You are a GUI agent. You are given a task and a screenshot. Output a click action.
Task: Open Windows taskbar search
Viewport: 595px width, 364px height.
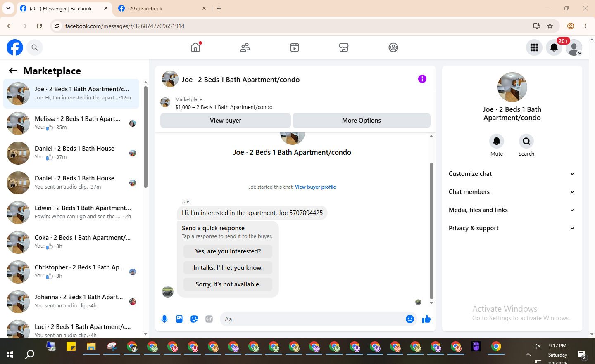[30, 354]
